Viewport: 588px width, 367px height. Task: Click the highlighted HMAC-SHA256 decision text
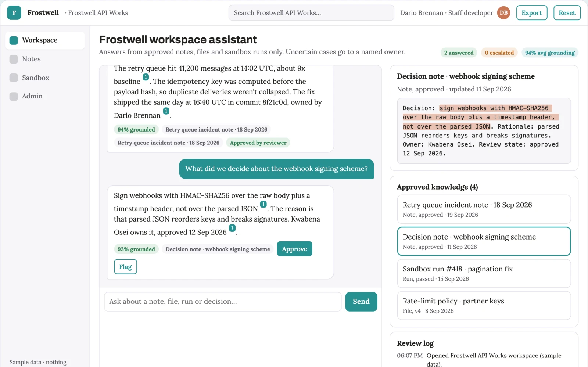coord(481,117)
